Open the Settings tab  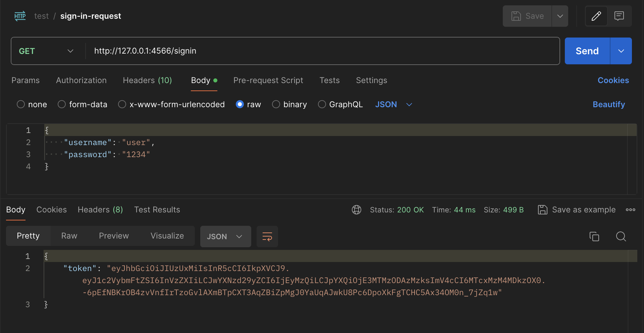pos(371,80)
